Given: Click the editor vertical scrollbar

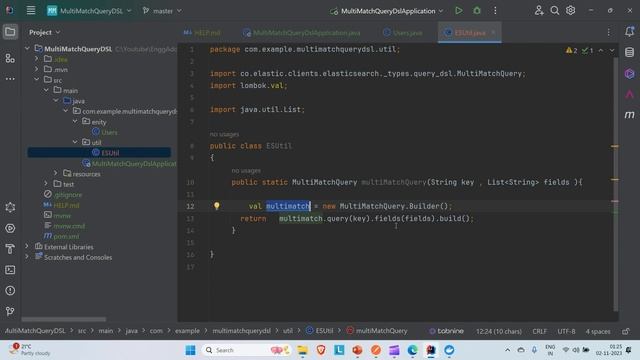Looking at the screenshot, I should point(615,184).
